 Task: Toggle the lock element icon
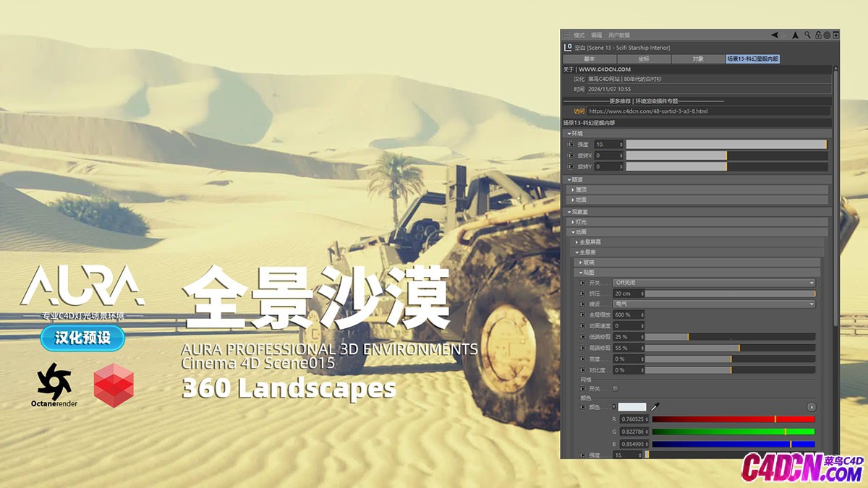click(818, 35)
